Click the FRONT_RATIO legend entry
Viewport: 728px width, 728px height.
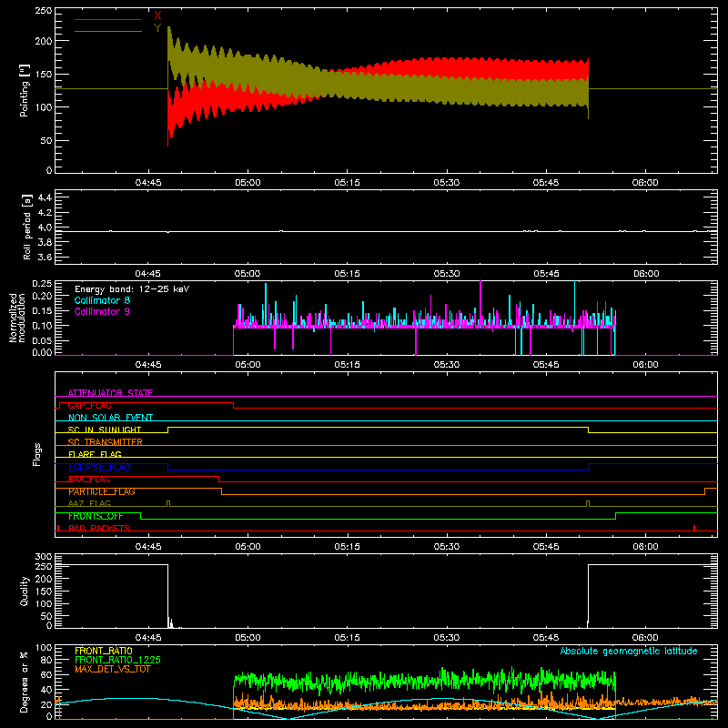(x=104, y=651)
